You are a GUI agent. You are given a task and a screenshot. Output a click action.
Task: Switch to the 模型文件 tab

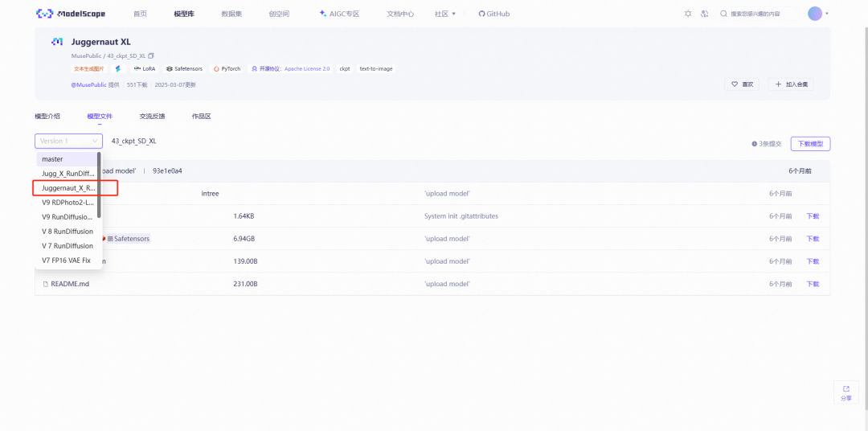(x=100, y=117)
